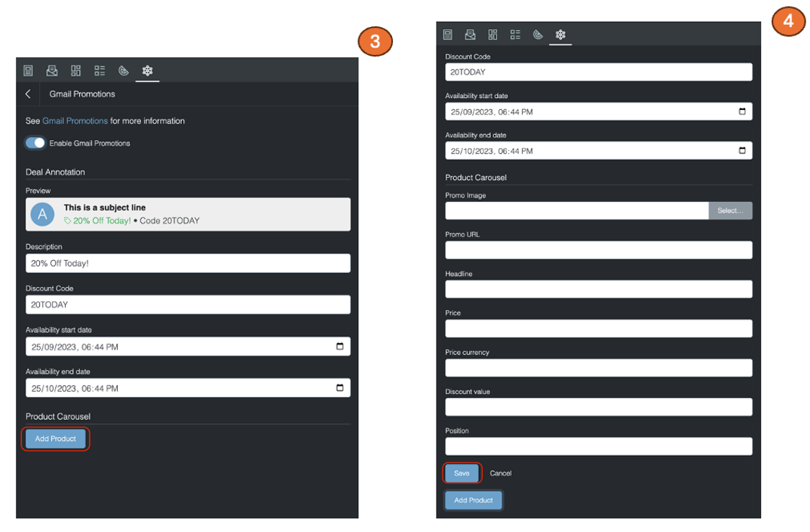Click the circled number 3 step badge
810x532 pixels.
click(375, 41)
